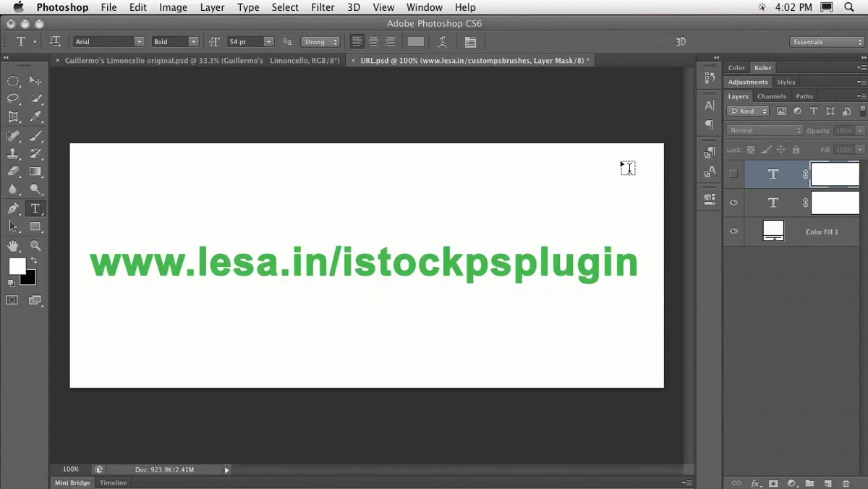Filter for type layers
The width and height of the screenshot is (868, 489).
pos(814,111)
